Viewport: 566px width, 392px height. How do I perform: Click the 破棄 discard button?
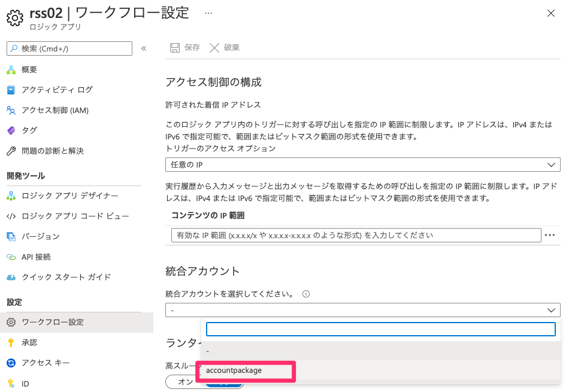point(225,48)
